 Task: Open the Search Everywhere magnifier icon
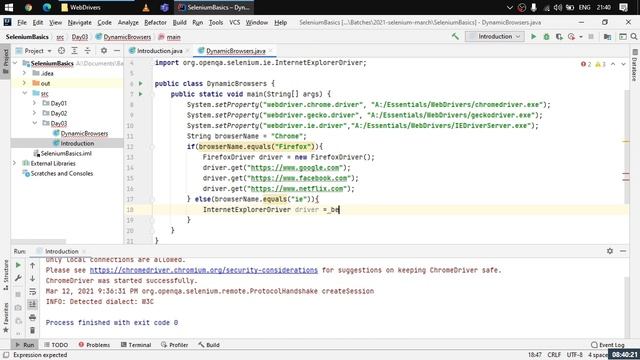634,36
